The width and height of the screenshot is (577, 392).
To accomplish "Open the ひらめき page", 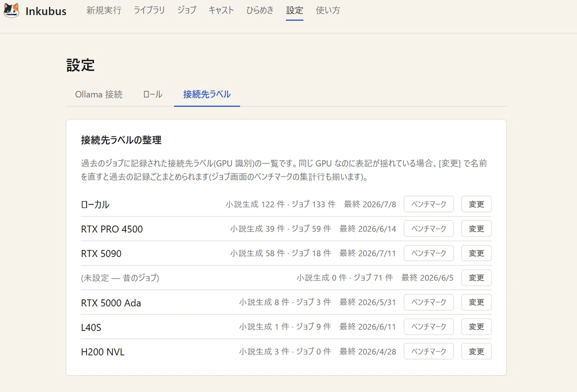I will (x=260, y=10).
